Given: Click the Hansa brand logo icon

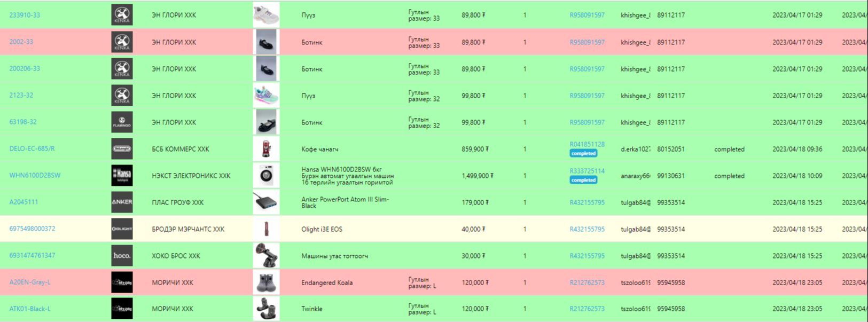Looking at the screenshot, I should [122, 176].
